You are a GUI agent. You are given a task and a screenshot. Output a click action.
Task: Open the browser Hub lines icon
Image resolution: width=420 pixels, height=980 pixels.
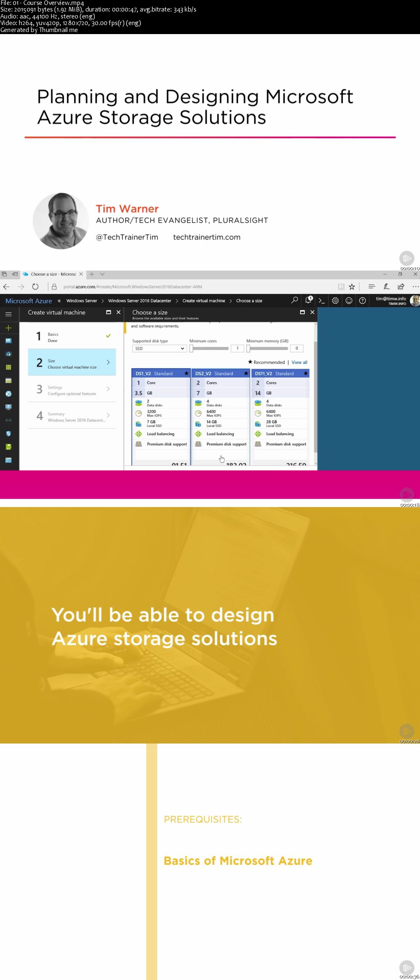pyautogui.click(x=372, y=287)
